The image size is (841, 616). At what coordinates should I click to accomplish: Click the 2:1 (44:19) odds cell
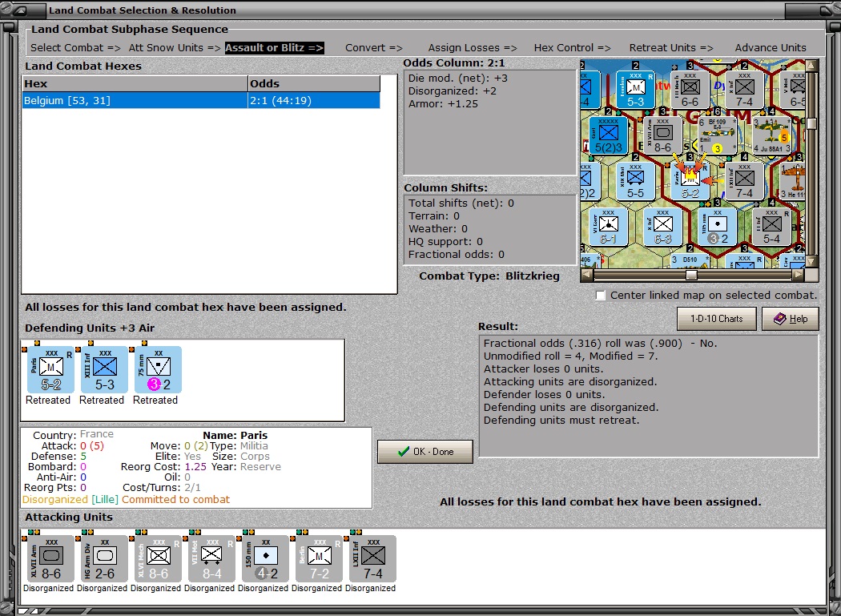point(314,100)
